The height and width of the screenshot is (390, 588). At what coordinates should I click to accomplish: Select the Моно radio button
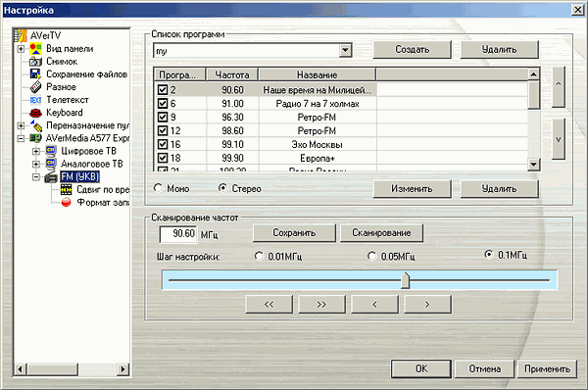[x=158, y=188]
